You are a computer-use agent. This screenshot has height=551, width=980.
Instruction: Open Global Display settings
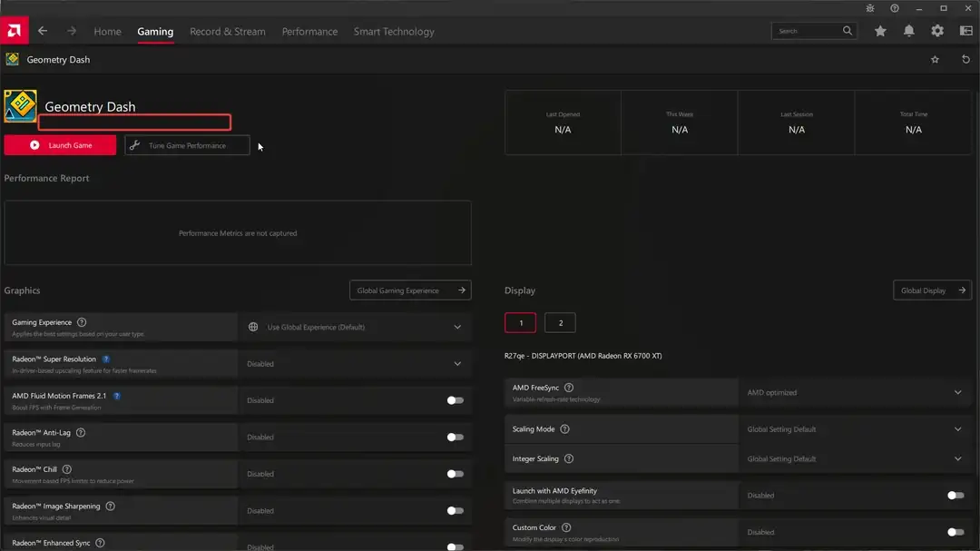pyautogui.click(x=932, y=290)
